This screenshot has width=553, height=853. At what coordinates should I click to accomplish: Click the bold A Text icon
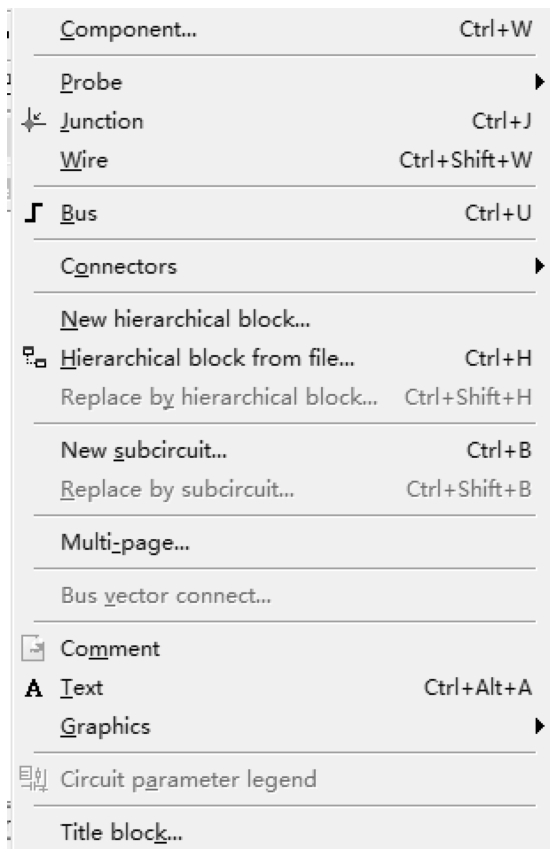(34, 688)
